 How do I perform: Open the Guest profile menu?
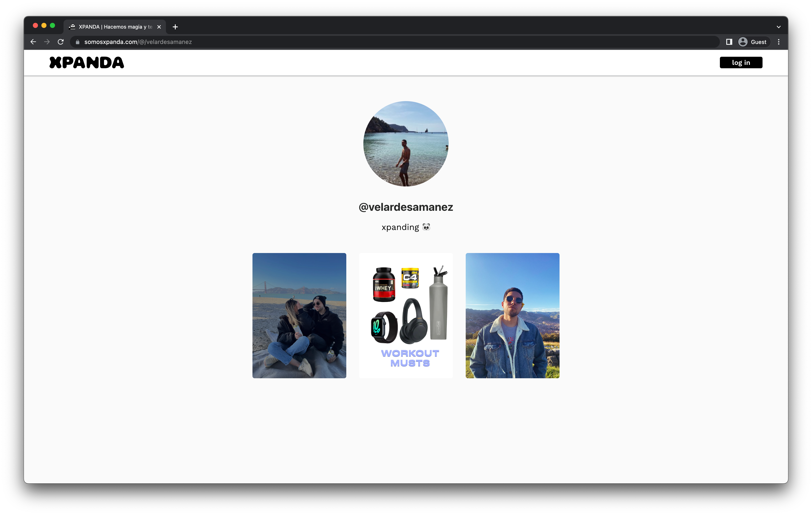pos(753,42)
